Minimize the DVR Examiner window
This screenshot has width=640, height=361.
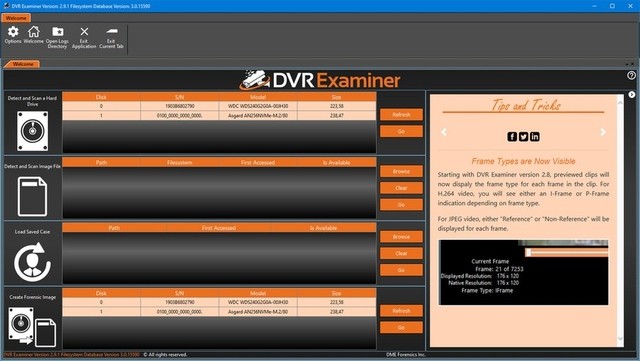594,6
